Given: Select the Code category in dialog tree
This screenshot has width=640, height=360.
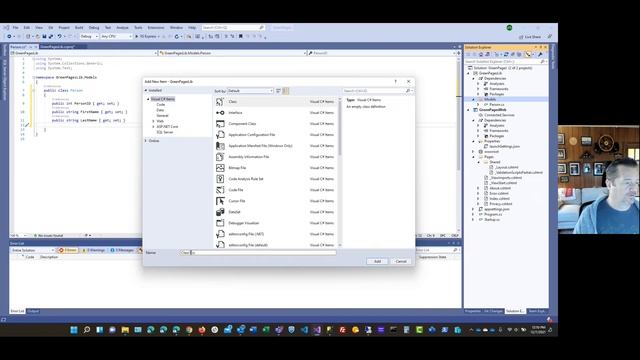Looking at the screenshot, I should click(161, 105).
